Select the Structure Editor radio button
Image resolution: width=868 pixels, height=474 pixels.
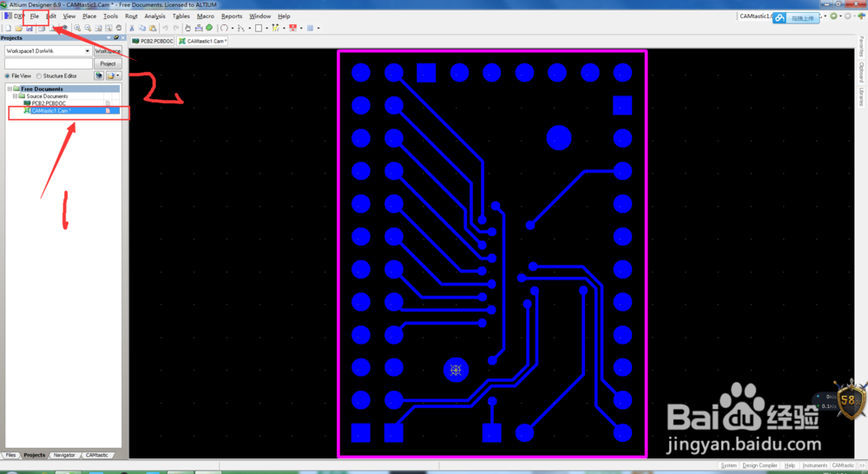tap(39, 76)
